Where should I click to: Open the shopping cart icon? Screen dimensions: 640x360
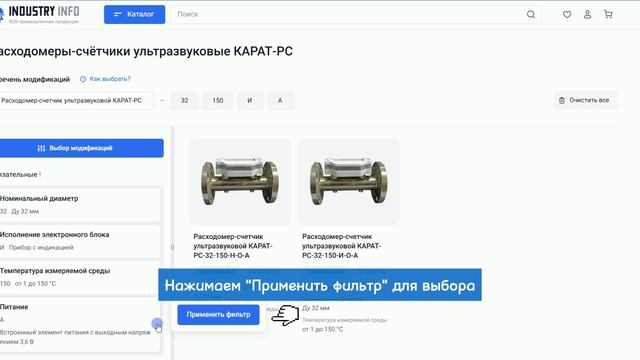pyautogui.click(x=608, y=14)
